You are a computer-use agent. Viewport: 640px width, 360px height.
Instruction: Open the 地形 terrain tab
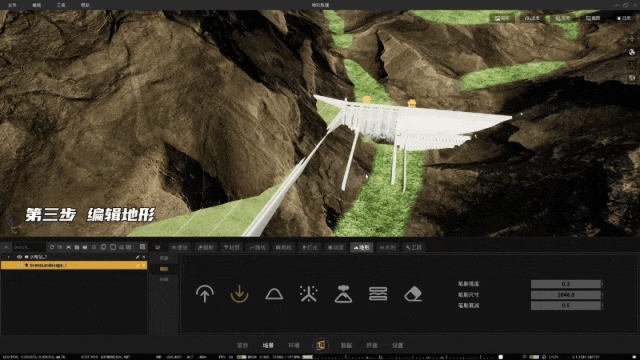(x=362, y=247)
